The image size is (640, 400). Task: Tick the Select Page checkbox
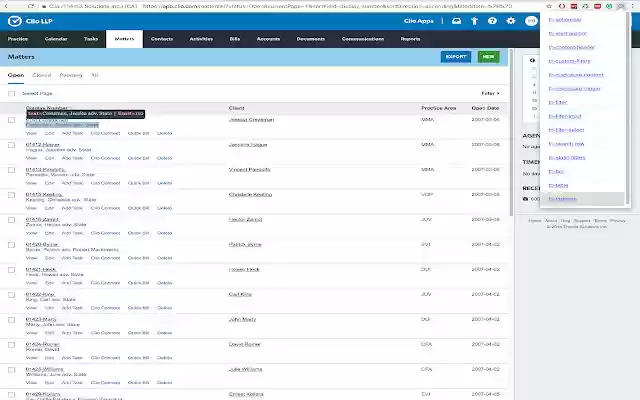tap(11, 93)
